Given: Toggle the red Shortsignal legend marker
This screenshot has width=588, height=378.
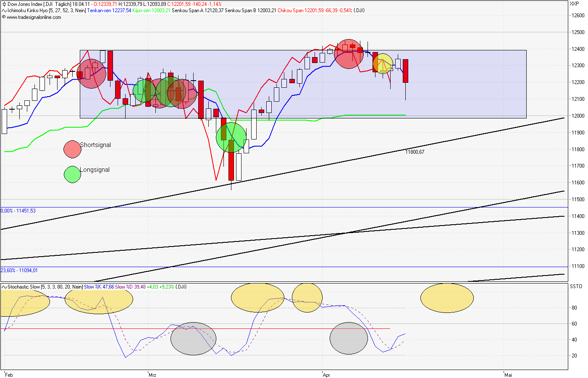Looking at the screenshot, I should pyautogui.click(x=72, y=149).
